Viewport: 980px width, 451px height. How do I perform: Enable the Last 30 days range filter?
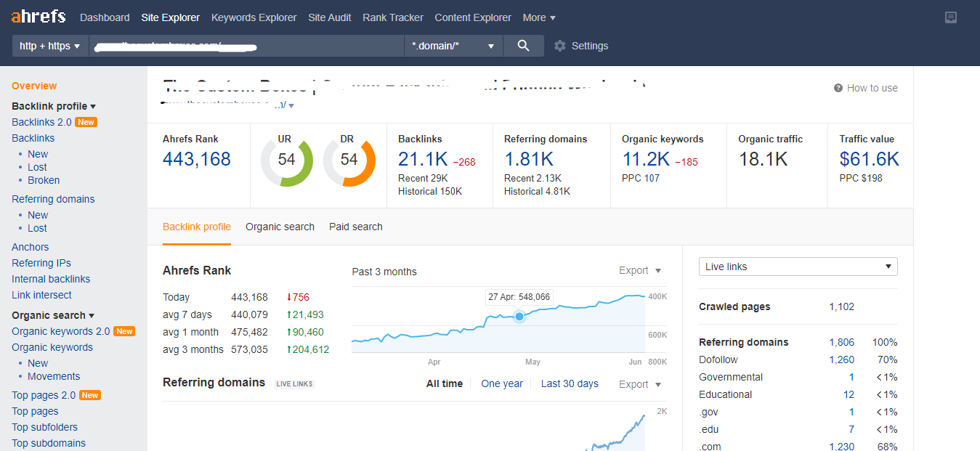(x=570, y=383)
